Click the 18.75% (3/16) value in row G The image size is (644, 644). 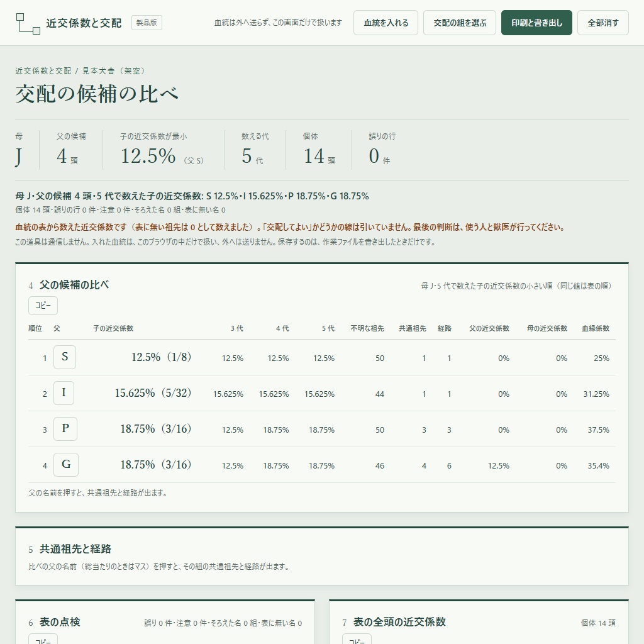(x=156, y=465)
